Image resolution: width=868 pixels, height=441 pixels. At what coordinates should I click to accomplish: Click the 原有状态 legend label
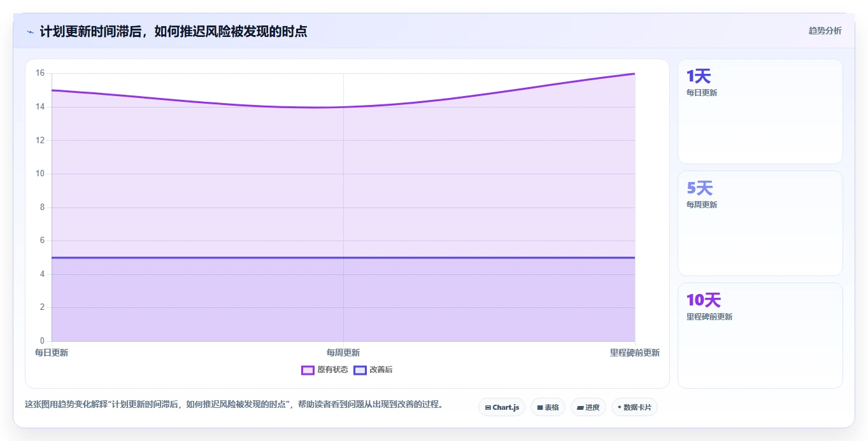click(x=332, y=370)
